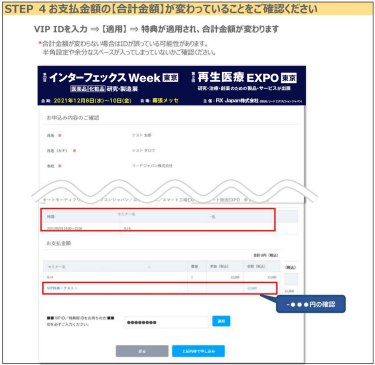Click the お申込み内容のご確認 heading

[x=73, y=118]
